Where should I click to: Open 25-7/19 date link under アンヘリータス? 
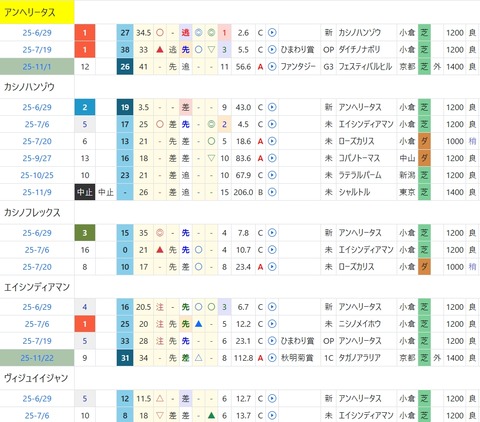(37, 50)
